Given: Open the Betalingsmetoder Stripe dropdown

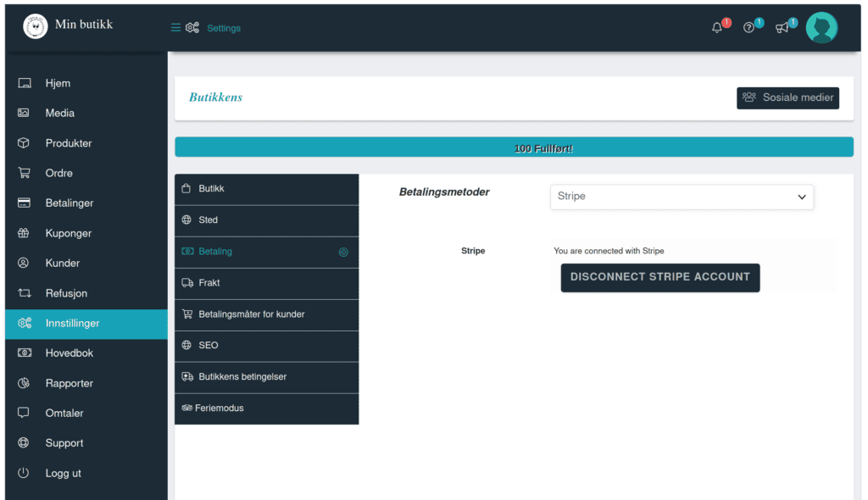Looking at the screenshot, I should click(x=682, y=197).
